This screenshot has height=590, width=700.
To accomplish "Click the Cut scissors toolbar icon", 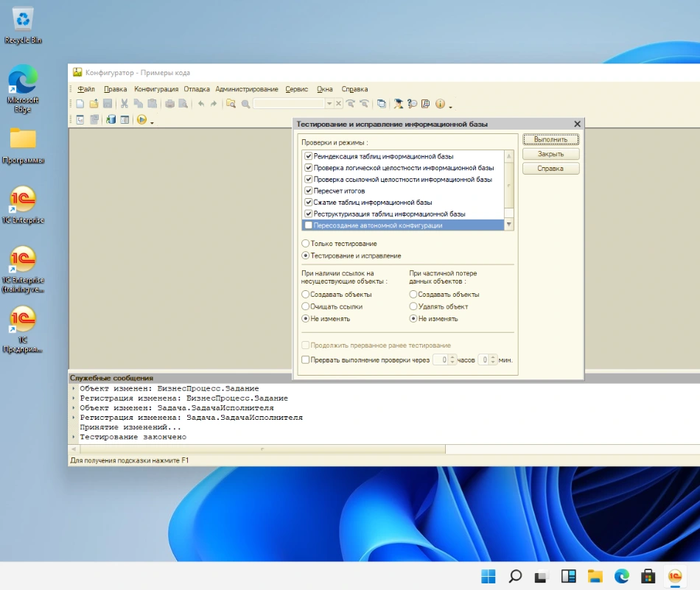I will [x=125, y=104].
